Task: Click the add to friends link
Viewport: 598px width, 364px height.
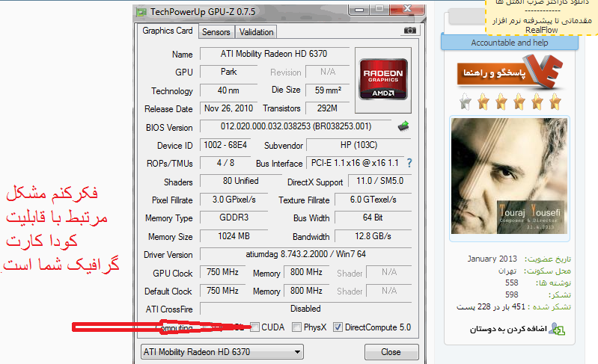Action: pos(508,329)
